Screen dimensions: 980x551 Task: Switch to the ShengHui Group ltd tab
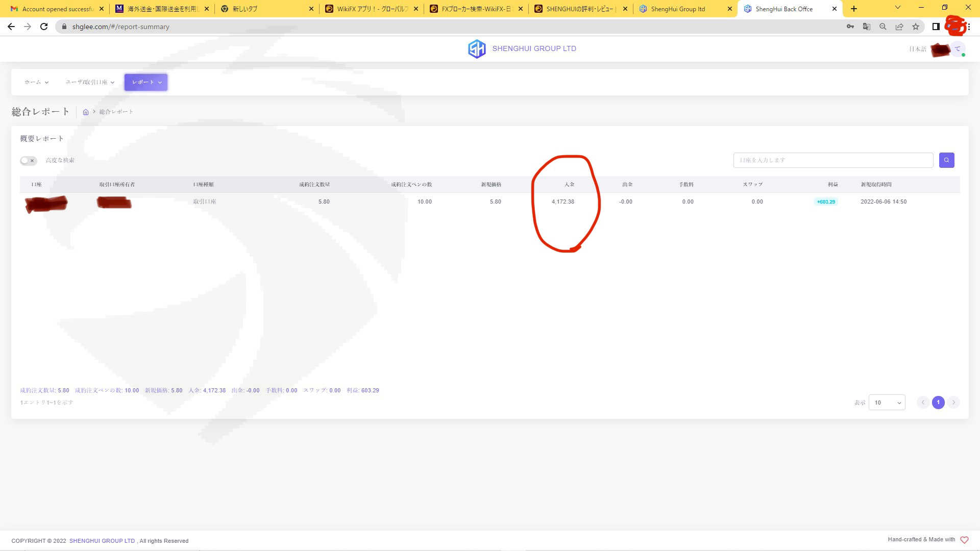(x=678, y=9)
